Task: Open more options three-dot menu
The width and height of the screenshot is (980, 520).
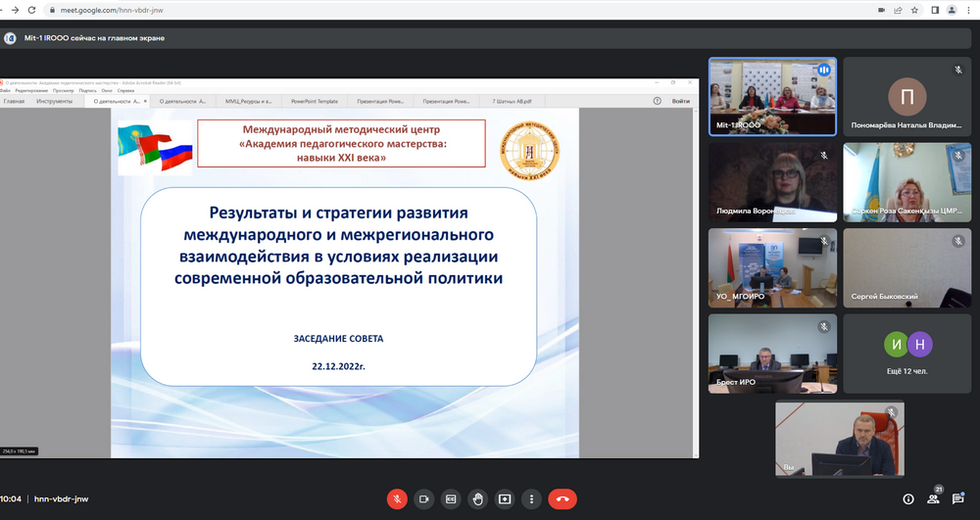Action: click(531, 498)
